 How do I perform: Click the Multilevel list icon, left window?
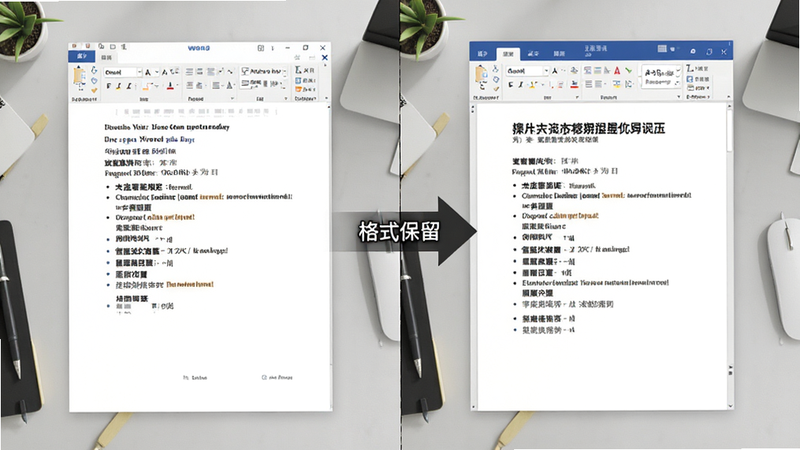click(x=211, y=72)
